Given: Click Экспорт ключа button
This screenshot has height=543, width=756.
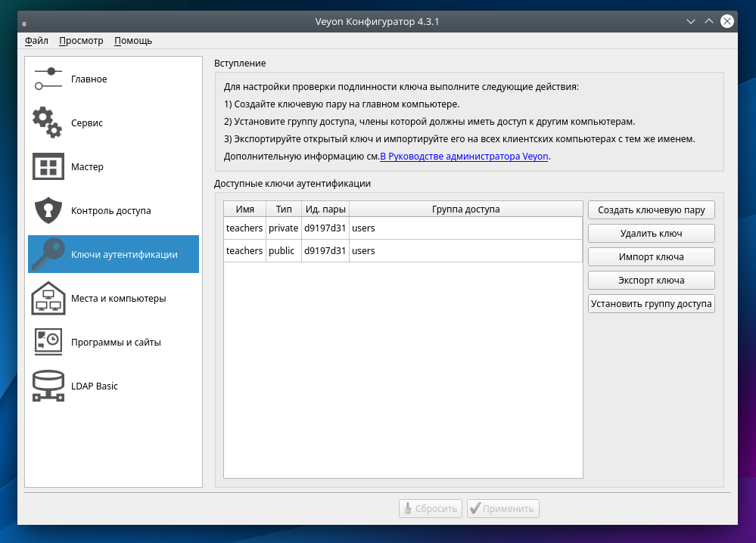Looking at the screenshot, I should pos(652,281).
